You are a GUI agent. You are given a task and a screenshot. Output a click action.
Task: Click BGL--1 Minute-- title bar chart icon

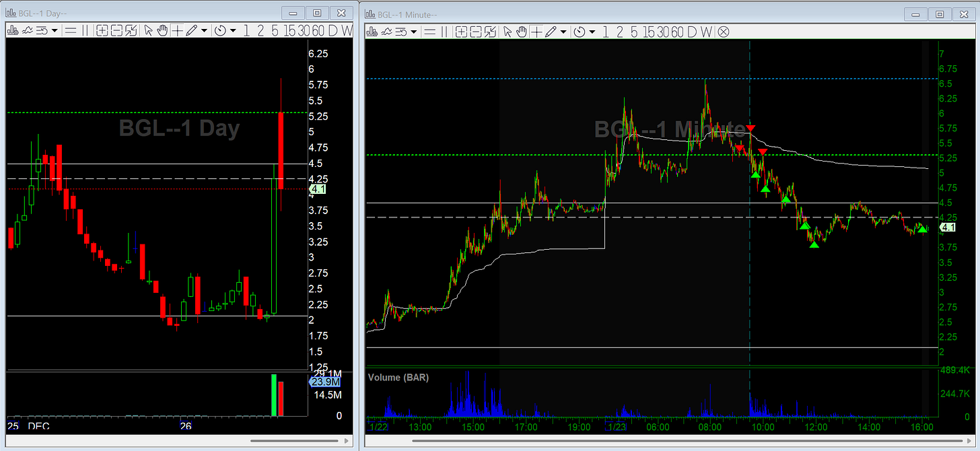[x=371, y=13]
